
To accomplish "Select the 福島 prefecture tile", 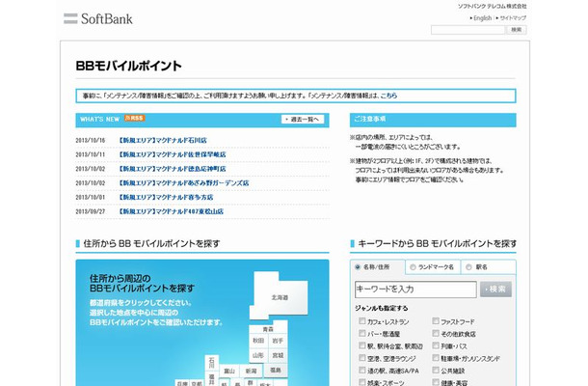I will (x=276, y=371).
